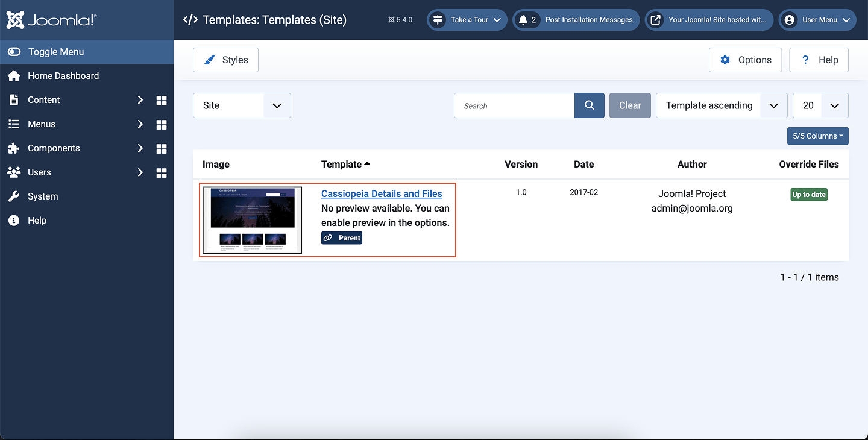Click the Menus list icon
This screenshot has width=868, height=440.
pos(14,124)
